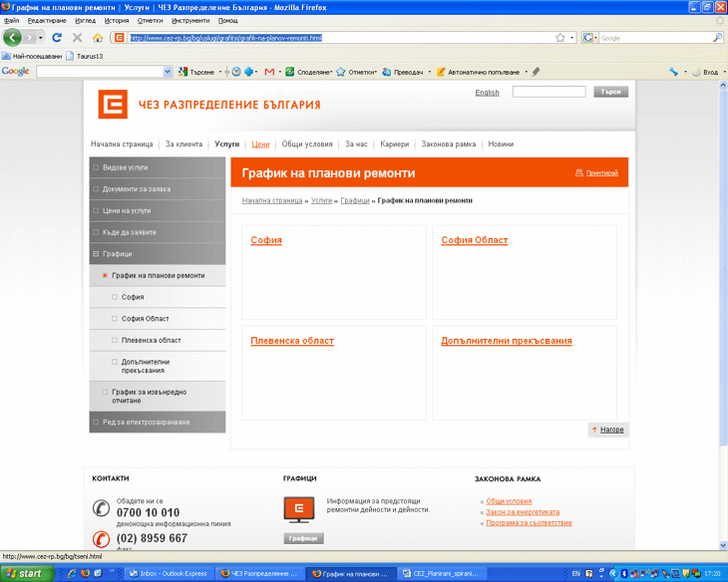Viewport: 728px width, 582px height.
Task: Click the orange monitor Графици icon in footer
Action: tap(299, 509)
